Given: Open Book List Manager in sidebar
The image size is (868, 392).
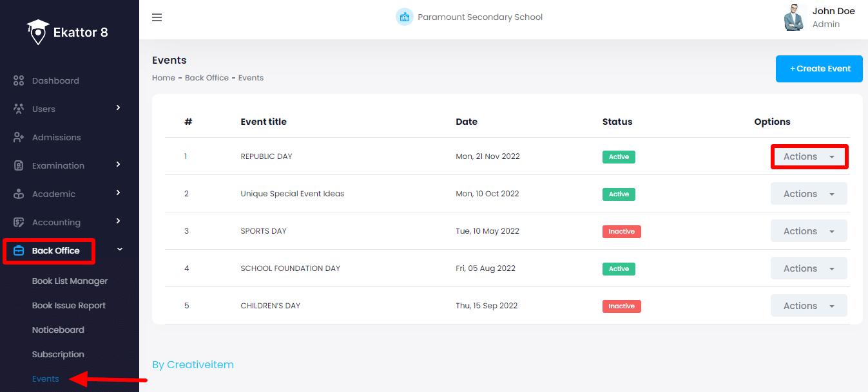Looking at the screenshot, I should 70,281.
